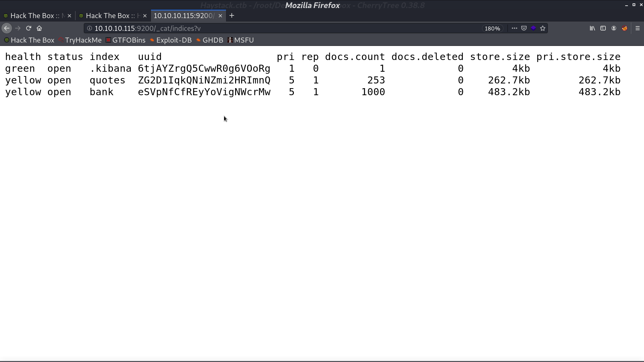Open a new tab with plus button

tap(232, 16)
